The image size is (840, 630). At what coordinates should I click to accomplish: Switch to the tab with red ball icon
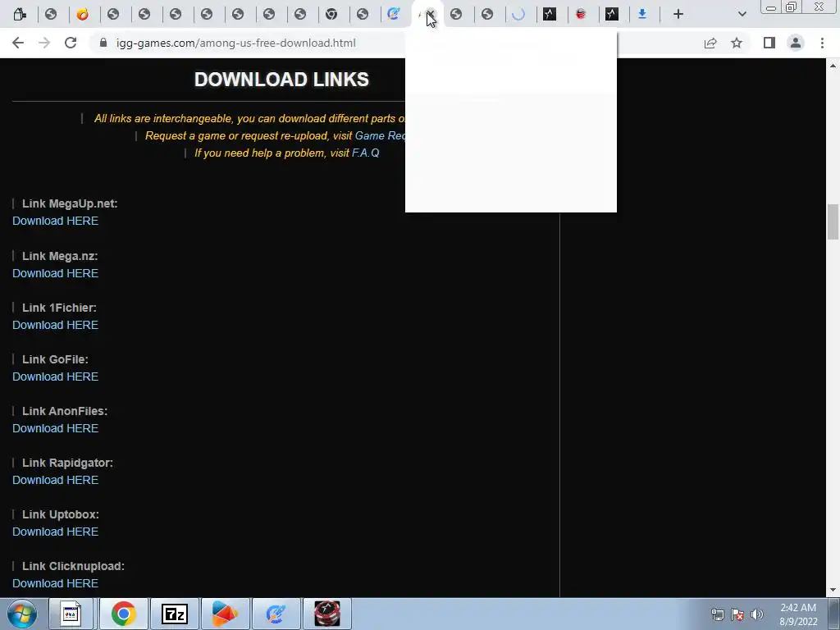tap(581, 14)
